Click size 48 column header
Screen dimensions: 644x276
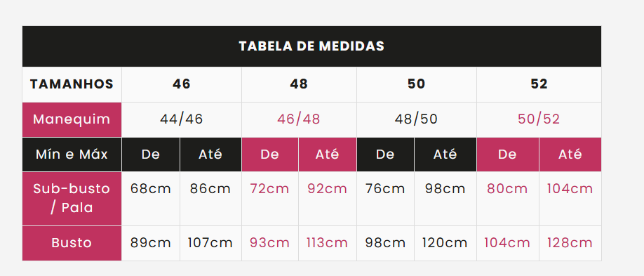(x=299, y=84)
